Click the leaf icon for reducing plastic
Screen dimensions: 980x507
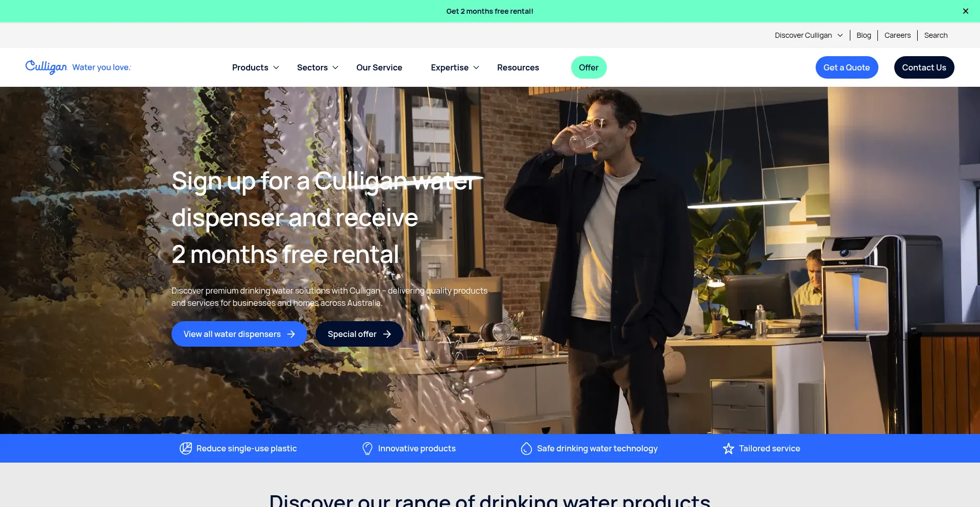[186, 448]
